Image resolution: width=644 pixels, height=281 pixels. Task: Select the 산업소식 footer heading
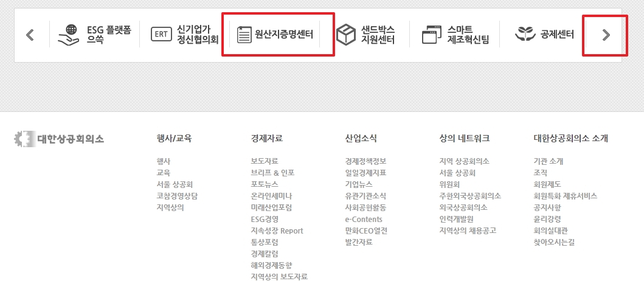(x=361, y=139)
